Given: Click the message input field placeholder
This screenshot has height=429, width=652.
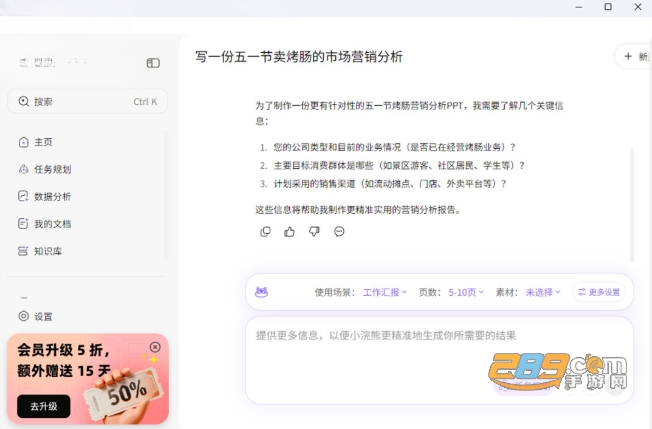Looking at the screenshot, I should (386, 335).
